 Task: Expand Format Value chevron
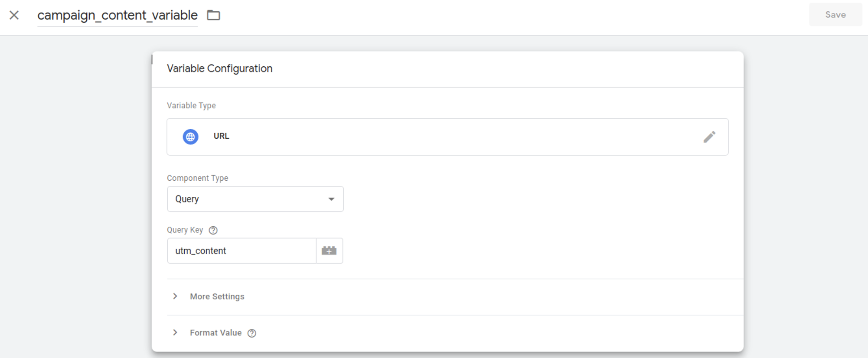[175, 333]
